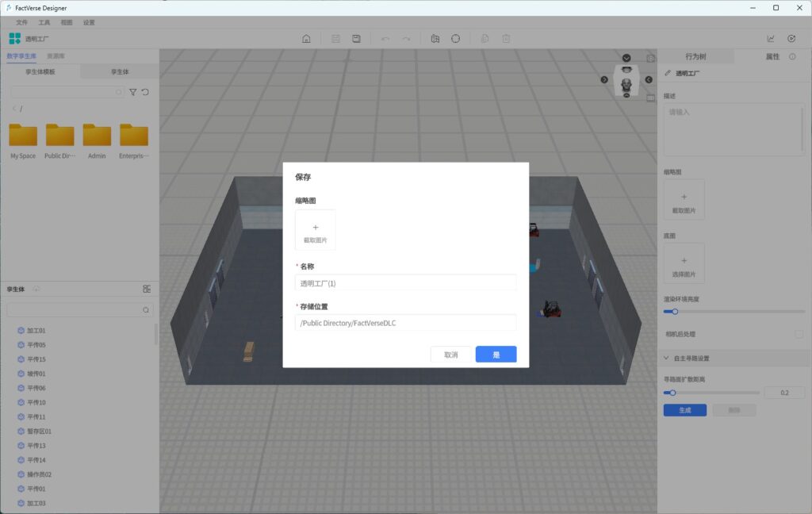Click the refresh icon beside the filter
This screenshot has height=514, width=812.
point(145,92)
